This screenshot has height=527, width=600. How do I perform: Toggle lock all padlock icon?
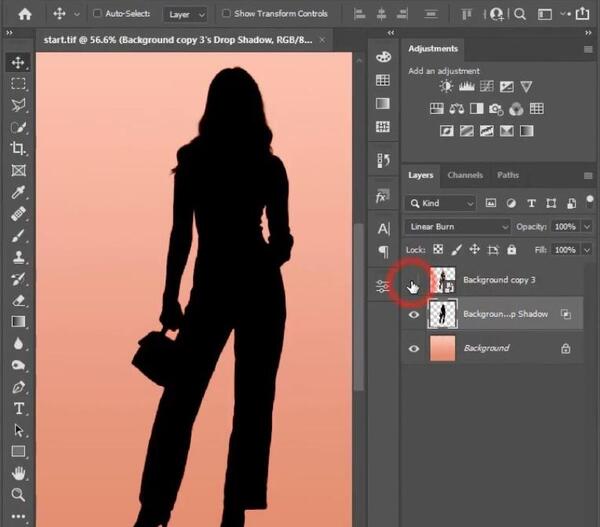[512, 250]
